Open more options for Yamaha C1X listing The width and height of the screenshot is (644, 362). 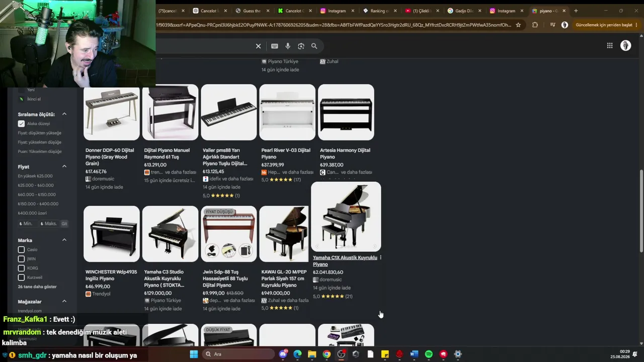click(380, 257)
